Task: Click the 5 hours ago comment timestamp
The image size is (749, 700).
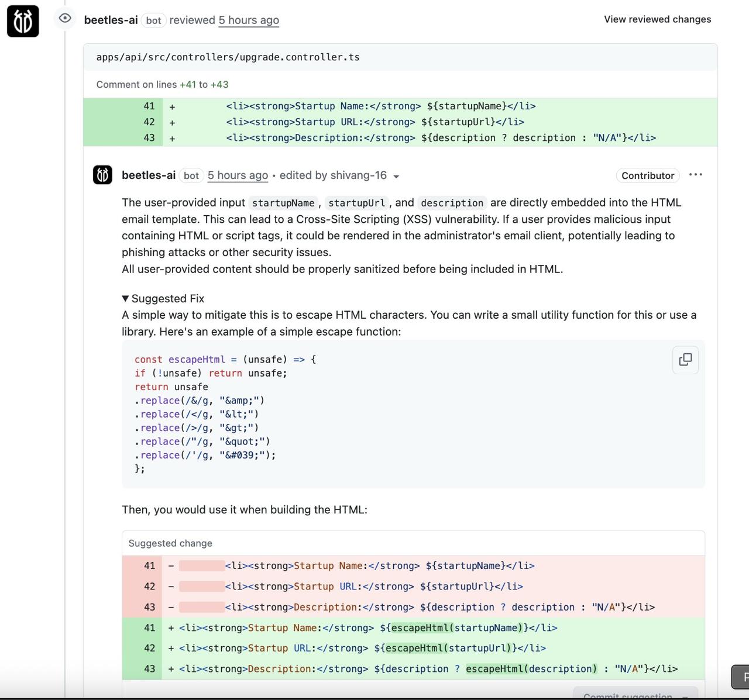Action: click(x=237, y=175)
